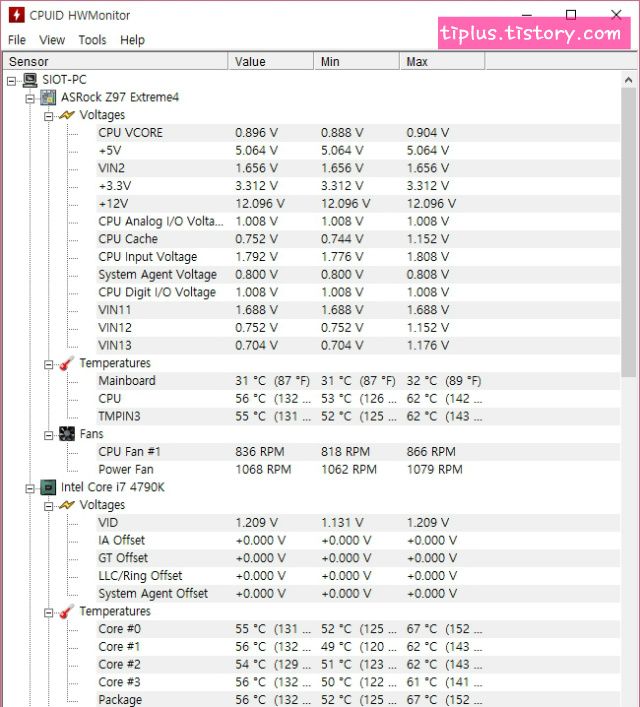
Task: Select the VIN13 row
Action: tap(358, 345)
